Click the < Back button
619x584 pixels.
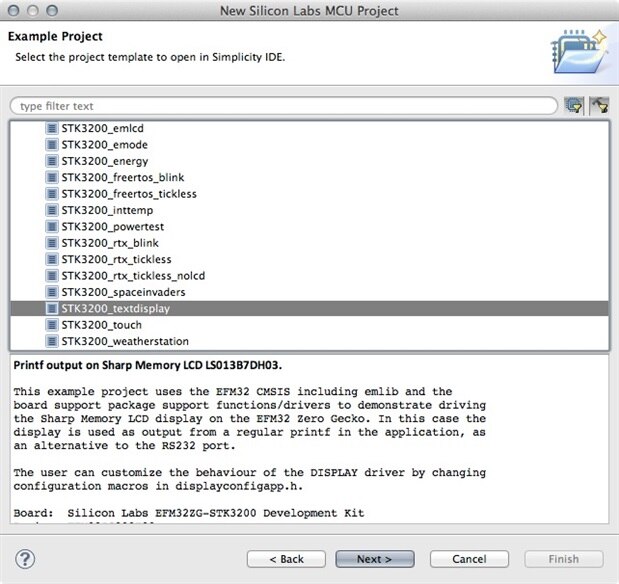pyautogui.click(x=286, y=559)
